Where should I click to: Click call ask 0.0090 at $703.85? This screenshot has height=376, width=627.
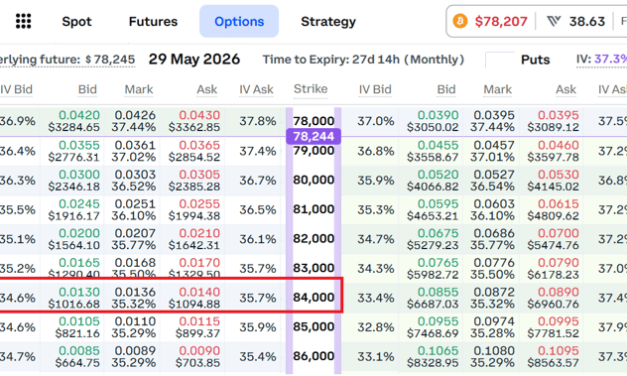pos(198,356)
